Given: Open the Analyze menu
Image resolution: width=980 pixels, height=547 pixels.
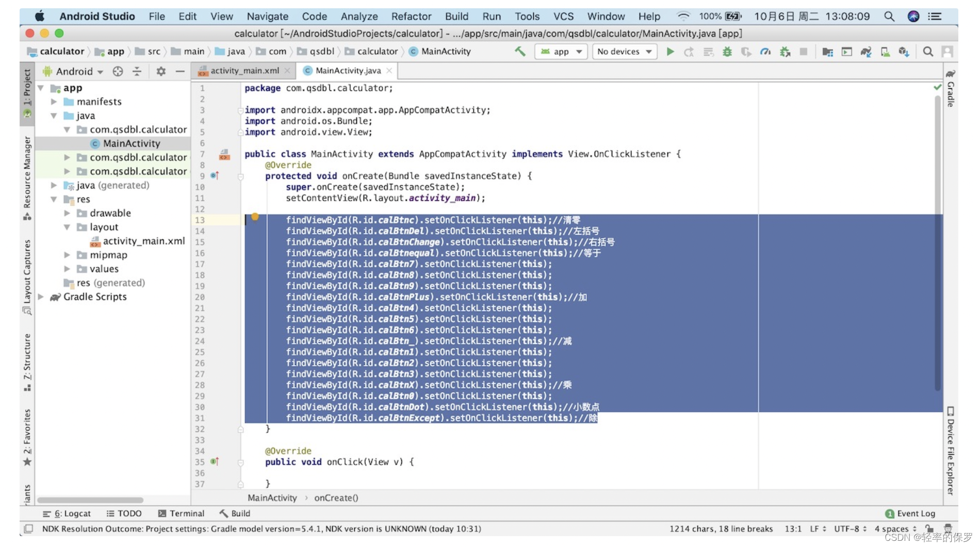Looking at the screenshot, I should tap(359, 17).
